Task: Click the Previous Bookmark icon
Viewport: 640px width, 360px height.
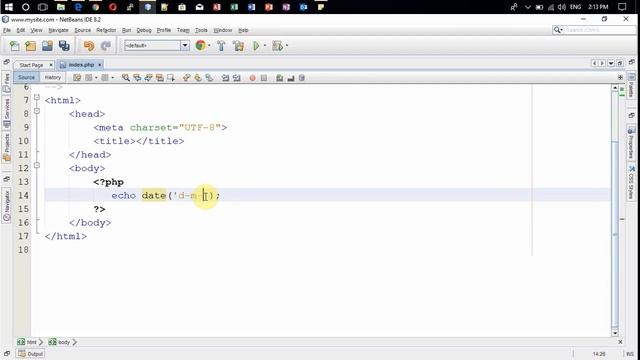Action: click(187, 78)
